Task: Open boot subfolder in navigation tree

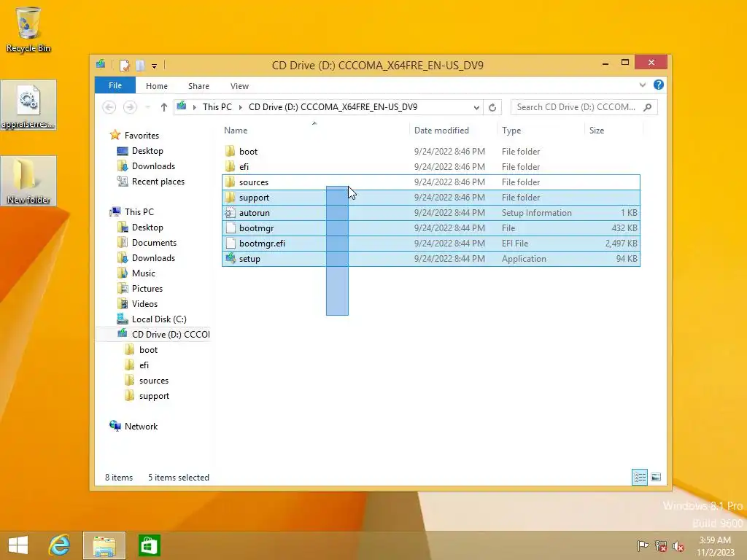Action: pos(148,350)
